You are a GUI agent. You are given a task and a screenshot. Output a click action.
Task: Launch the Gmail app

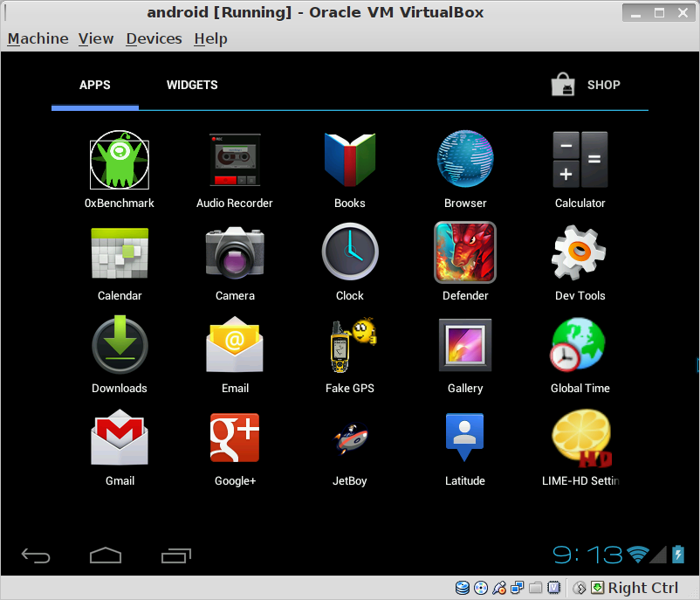click(120, 438)
